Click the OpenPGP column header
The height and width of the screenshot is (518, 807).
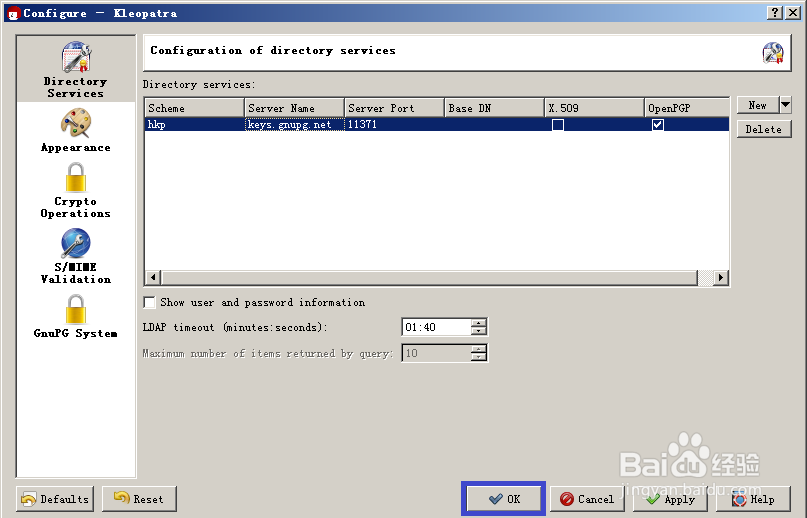687,108
